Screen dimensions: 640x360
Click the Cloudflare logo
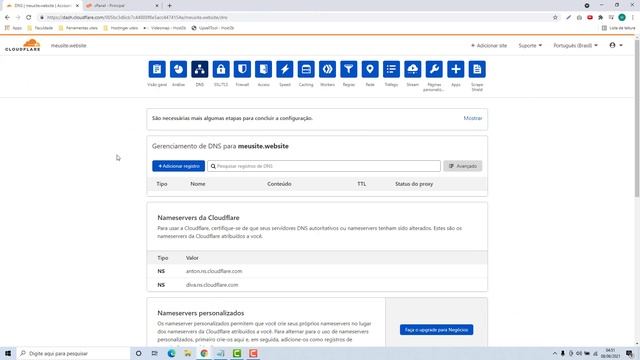click(x=23, y=45)
